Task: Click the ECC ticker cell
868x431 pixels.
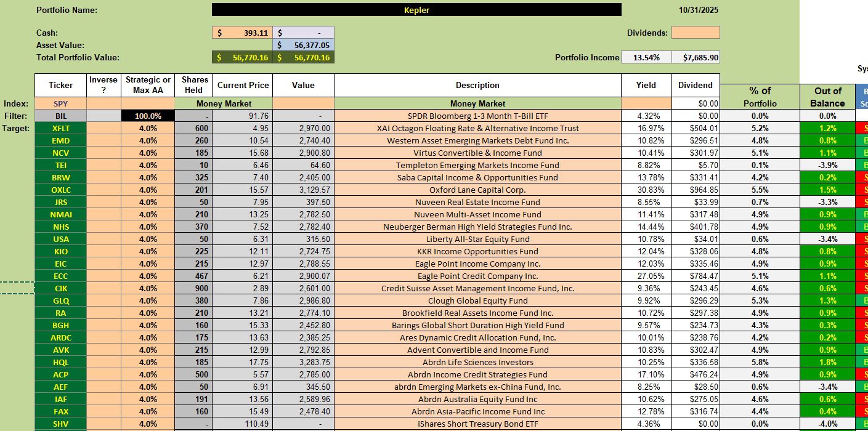Action: tap(60, 276)
